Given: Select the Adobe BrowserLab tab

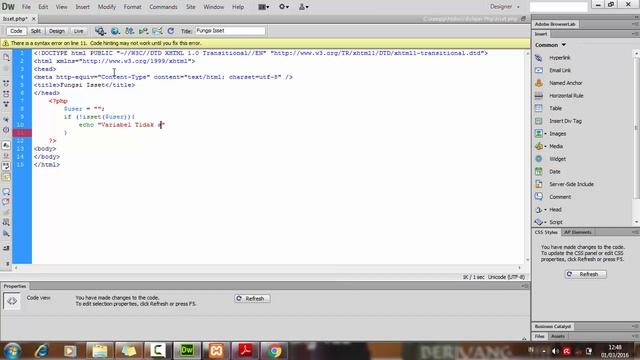Looking at the screenshot, I should tap(555, 24).
